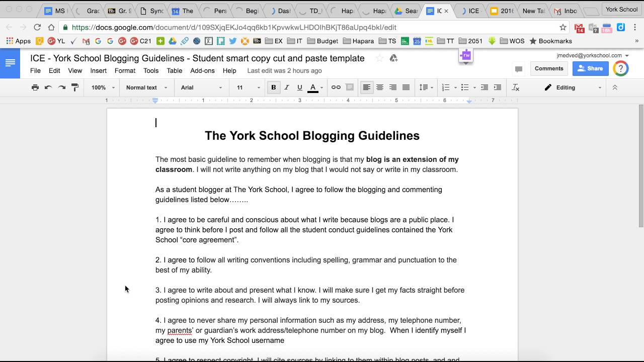Click the Comments button
Image resolution: width=644 pixels, height=362 pixels.
click(549, 68)
